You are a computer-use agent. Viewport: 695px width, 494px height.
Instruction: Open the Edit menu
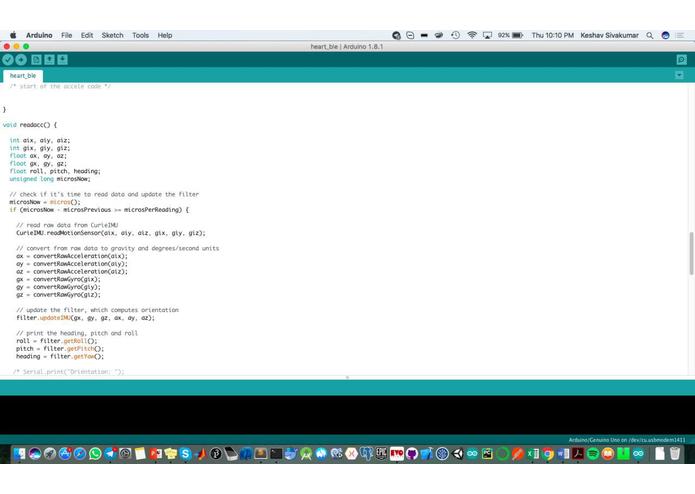[87, 35]
